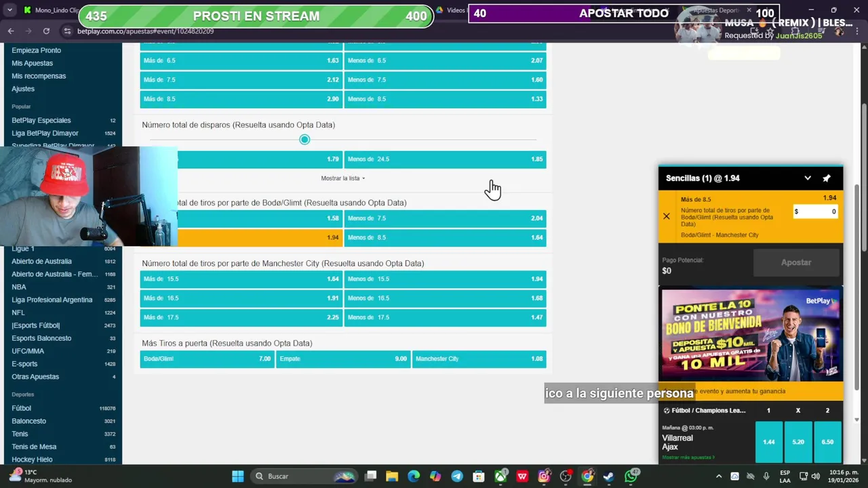The width and height of the screenshot is (868, 488).
Task: Select Más de 7.5 at 2.12
Action: [241, 80]
